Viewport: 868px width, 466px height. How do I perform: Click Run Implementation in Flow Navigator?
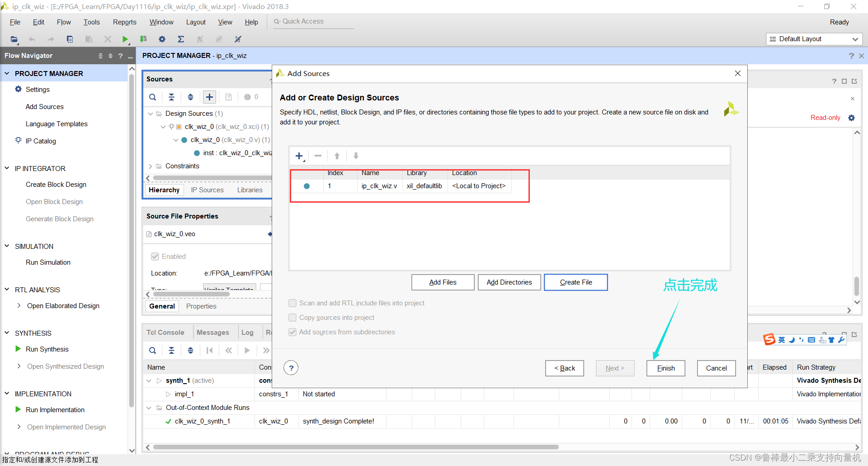tap(55, 410)
